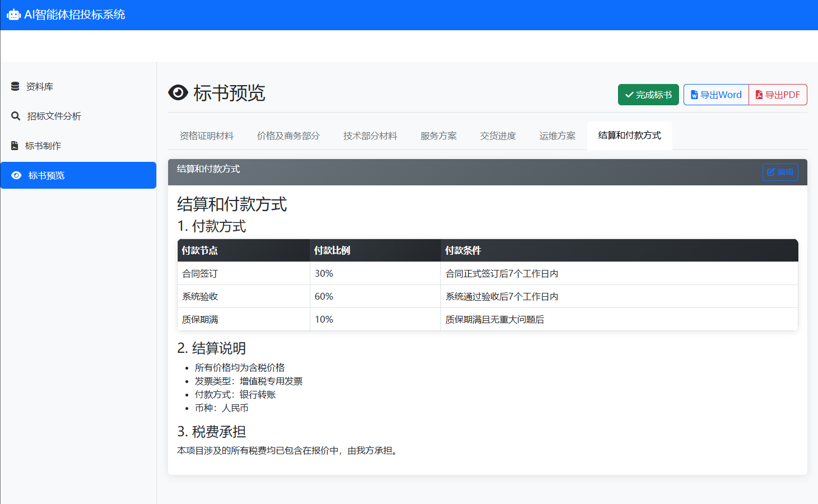This screenshot has width=818, height=504.
Task: Select the 技术部分材料 tab
Action: click(370, 136)
